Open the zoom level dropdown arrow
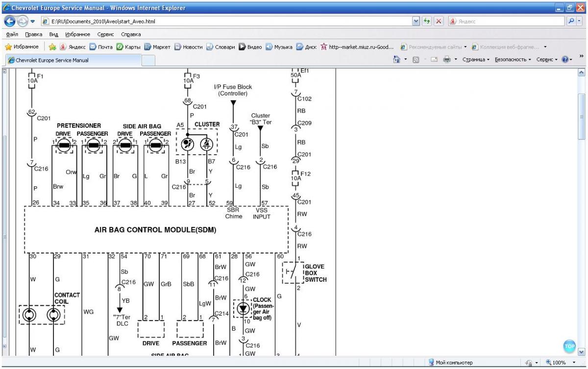This screenshot has width=588, height=369. pos(574,363)
